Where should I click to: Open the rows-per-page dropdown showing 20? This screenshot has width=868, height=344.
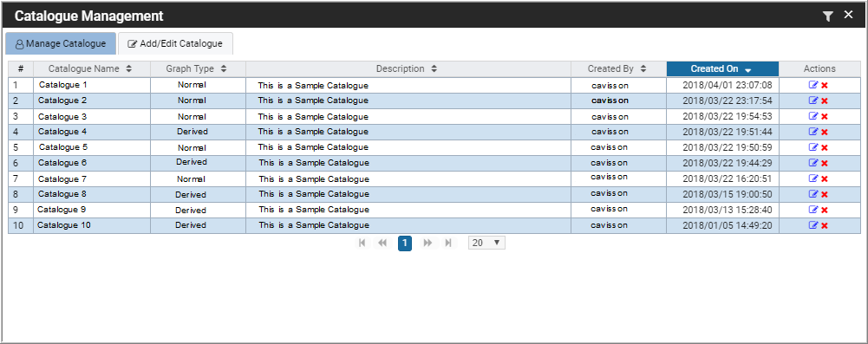tap(486, 243)
